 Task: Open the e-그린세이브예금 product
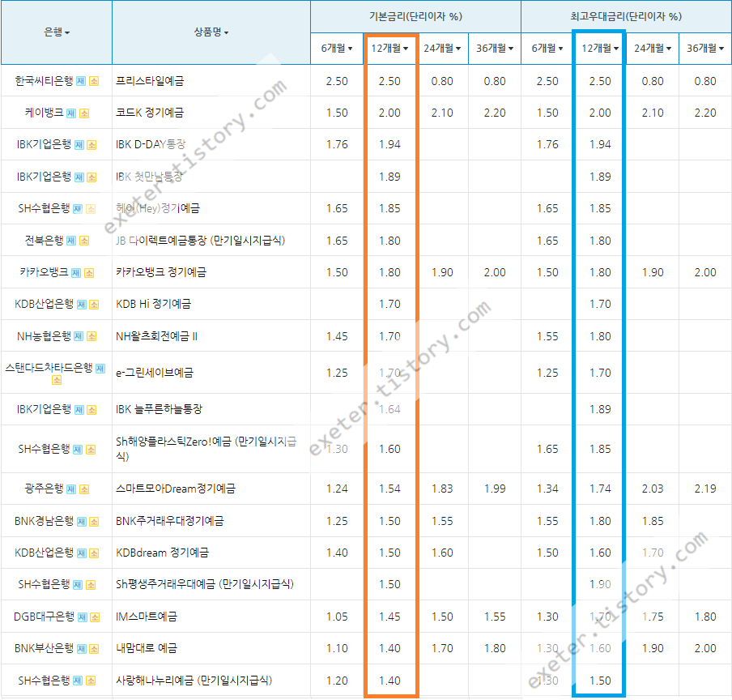click(x=155, y=373)
